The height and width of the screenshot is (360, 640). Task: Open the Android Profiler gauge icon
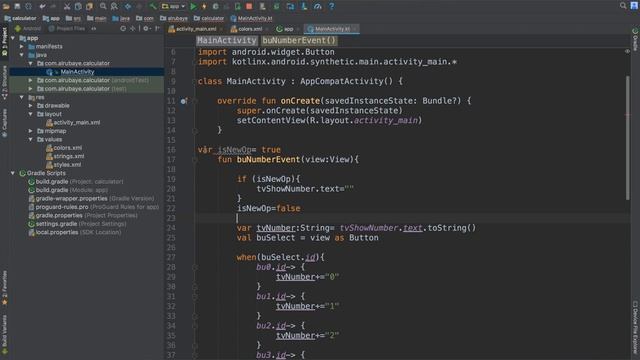[x=318, y=6]
